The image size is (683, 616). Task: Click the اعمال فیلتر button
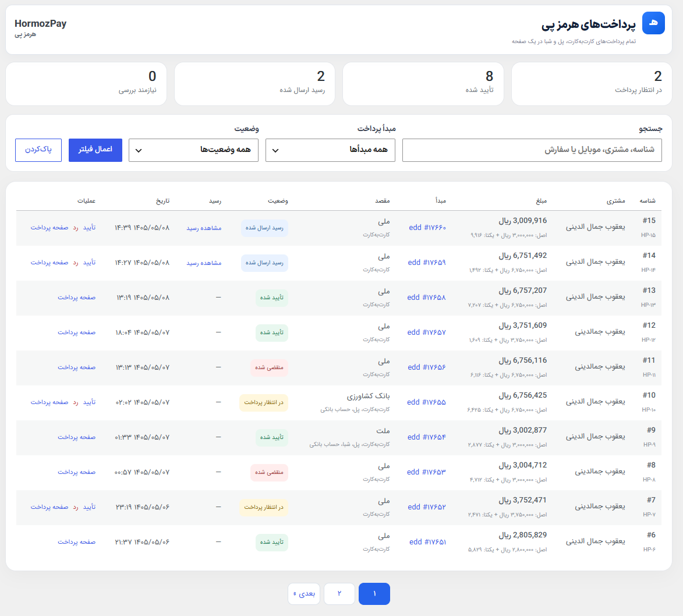95,150
